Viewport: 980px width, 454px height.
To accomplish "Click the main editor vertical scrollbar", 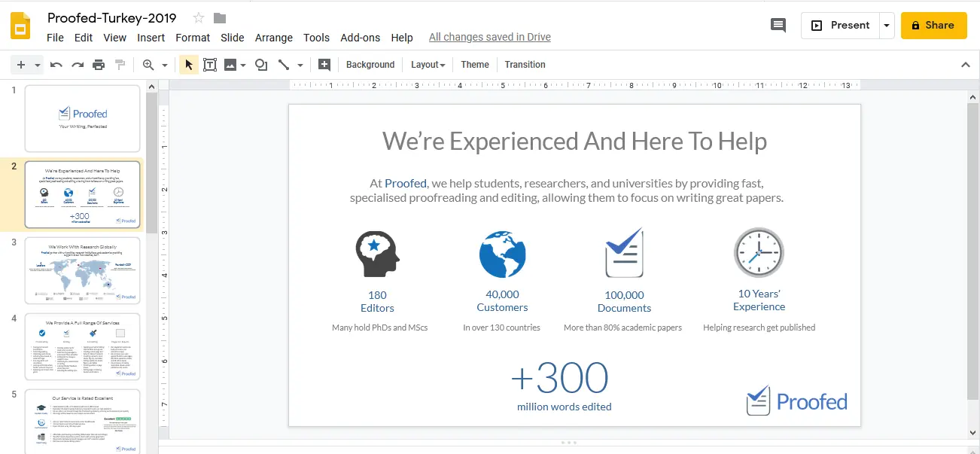I will coord(972,251).
